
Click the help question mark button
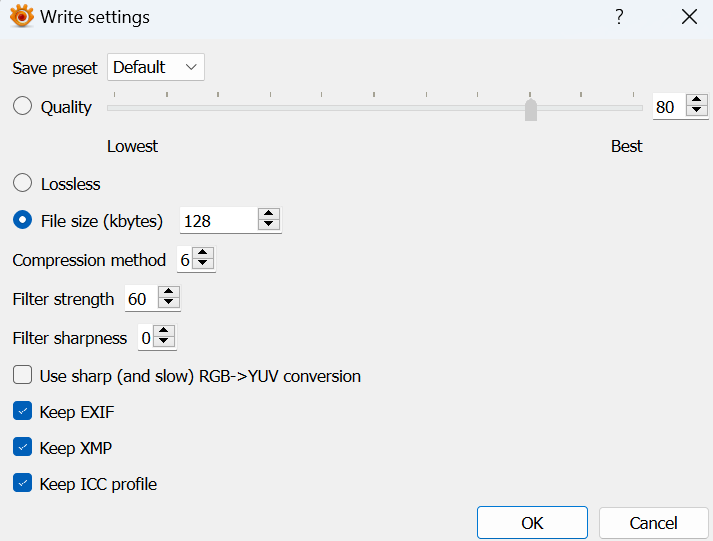(x=619, y=17)
